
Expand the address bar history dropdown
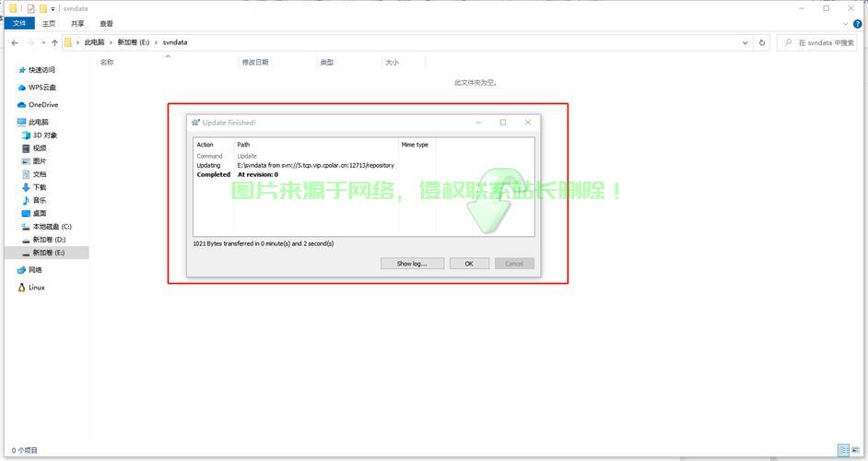(x=745, y=42)
